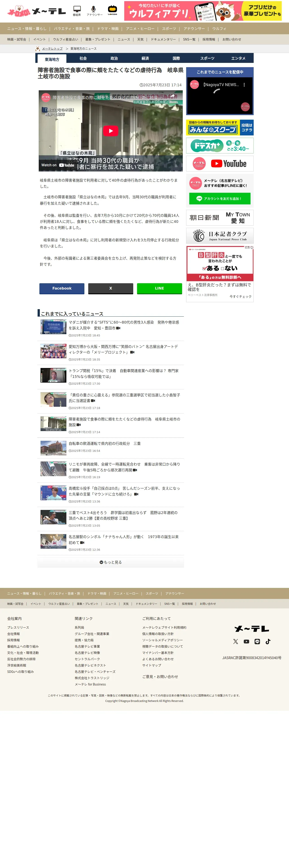Click the ad info icon on the B型肝炎 ad

coord(252,248)
